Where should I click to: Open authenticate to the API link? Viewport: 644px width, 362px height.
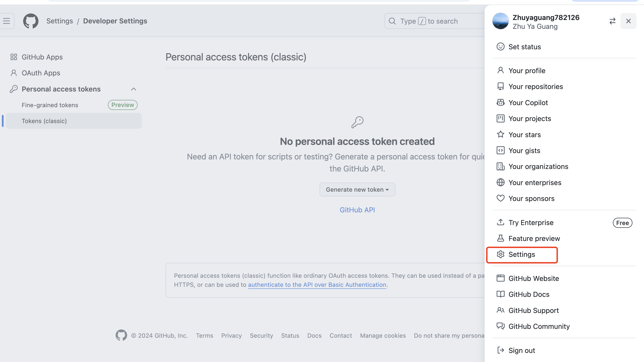[317, 285]
